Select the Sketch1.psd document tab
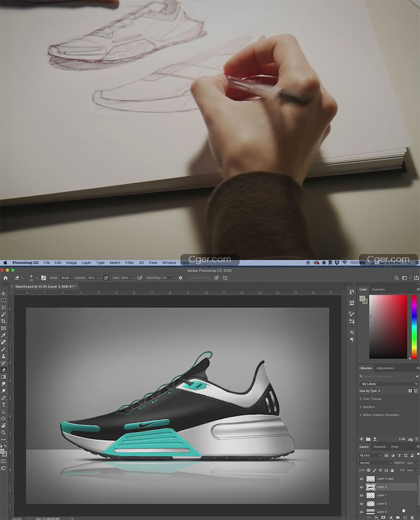Screen dimensions: 420x520 [45, 287]
